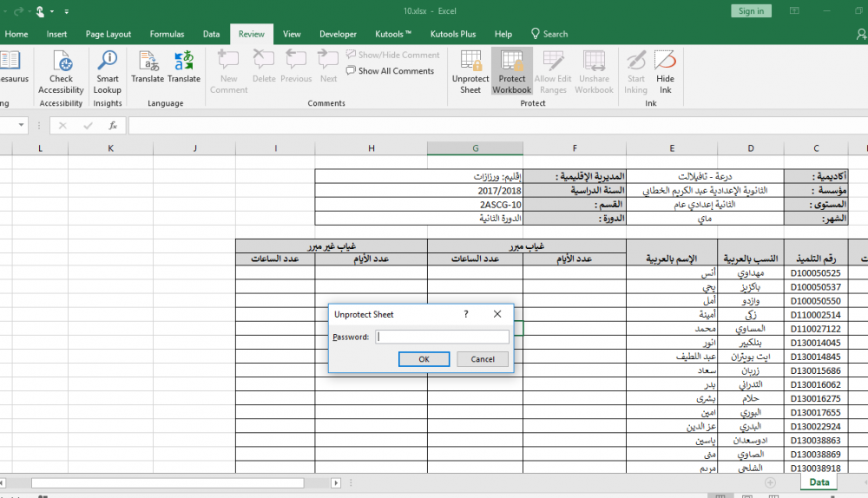Viewport: 868px width, 498px height.
Task: Switch to the Formulas tab
Action: [x=167, y=34]
